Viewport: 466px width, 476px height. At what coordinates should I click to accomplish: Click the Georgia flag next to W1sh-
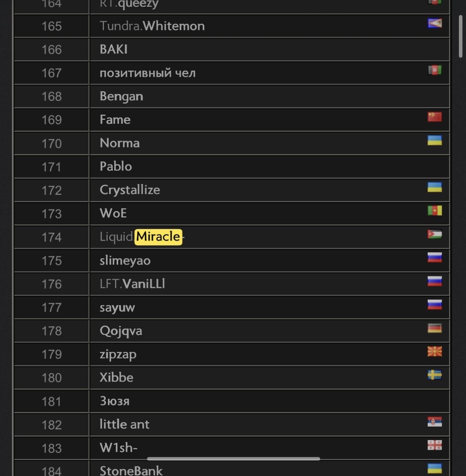click(x=434, y=445)
